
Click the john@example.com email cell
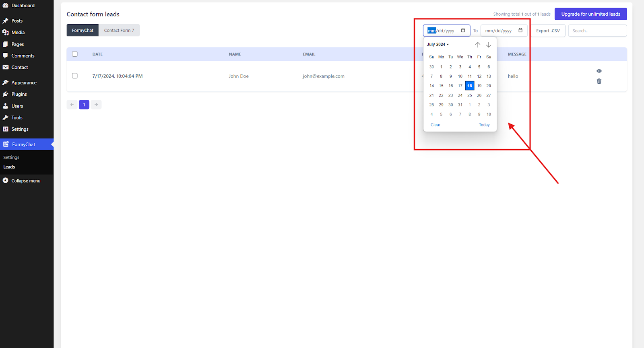[324, 76]
